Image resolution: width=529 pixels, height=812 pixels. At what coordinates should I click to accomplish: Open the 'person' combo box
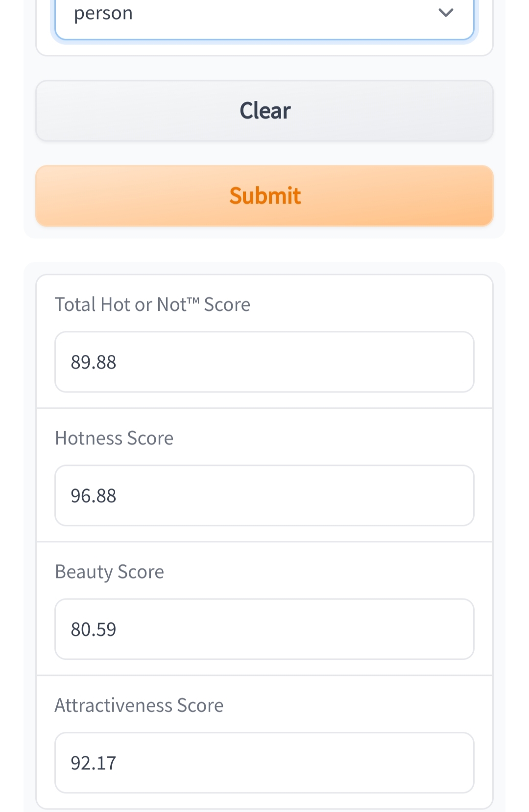pyautogui.click(x=264, y=17)
